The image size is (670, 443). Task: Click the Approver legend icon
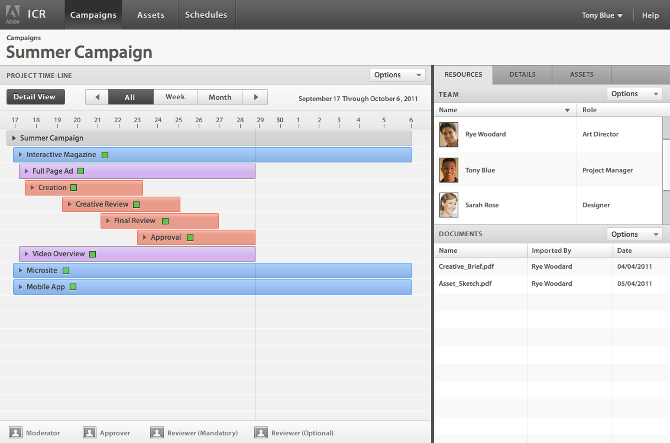click(90, 432)
